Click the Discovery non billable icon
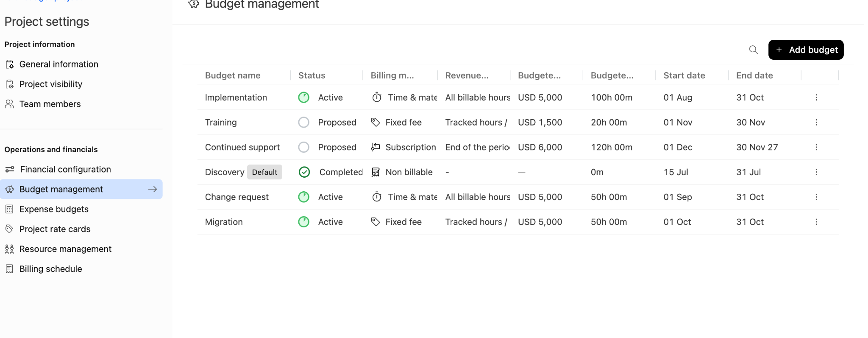This screenshot has width=868, height=338. [x=376, y=172]
